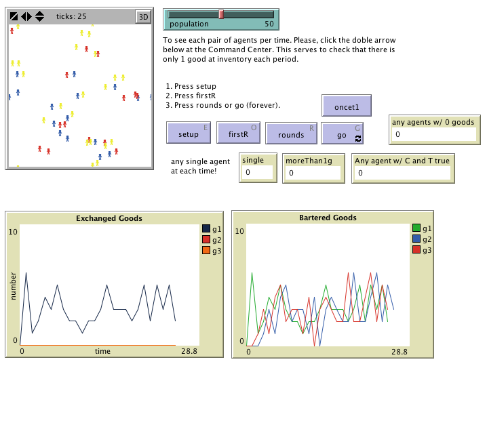Click the population slider handle
The height and width of the screenshot is (448, 487).
(220, 14)
